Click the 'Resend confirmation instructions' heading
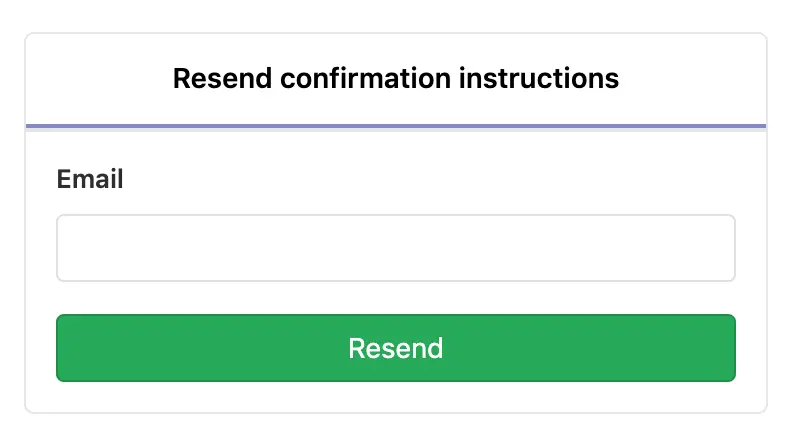The width and height of the screenshot is (798, 442). pyautogui.click(x=395, y=78)
